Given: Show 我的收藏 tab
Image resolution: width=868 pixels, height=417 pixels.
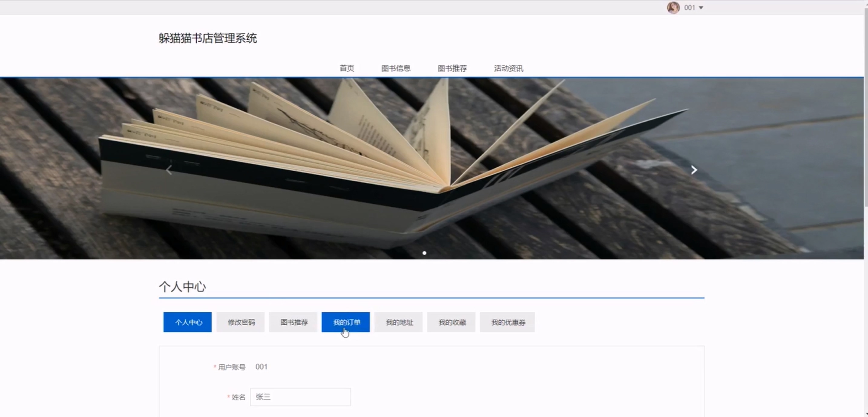Looking at the screenshot, I should click(x=452, y=322).
